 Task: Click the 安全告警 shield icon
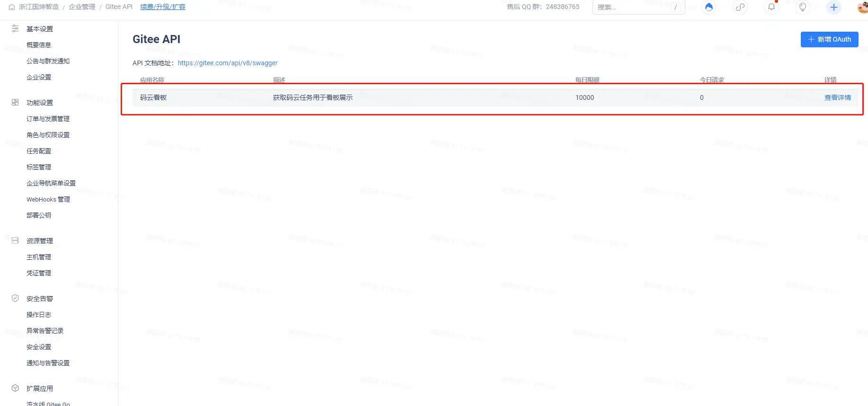click(15, 298)
